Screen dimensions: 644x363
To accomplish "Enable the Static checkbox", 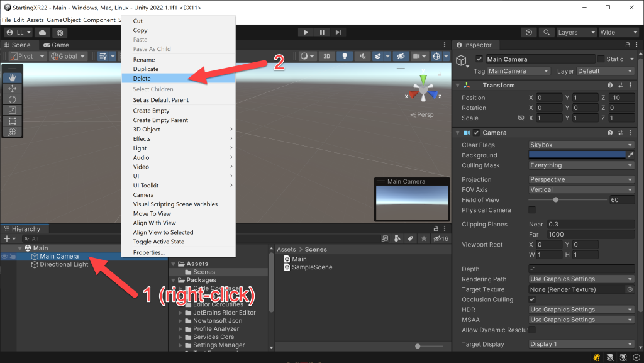I will click(x=601, y=59).
